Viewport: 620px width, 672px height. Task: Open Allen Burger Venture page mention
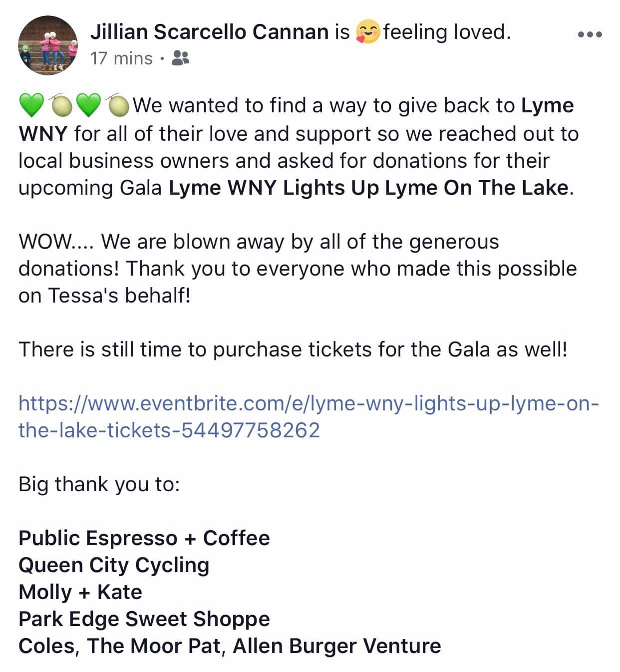(x=337, y=646)
